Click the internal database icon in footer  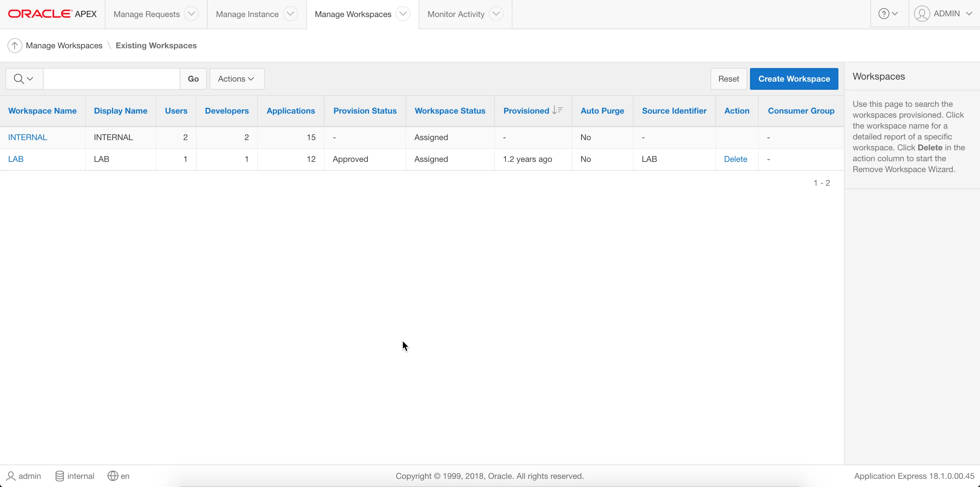point(60,476)
